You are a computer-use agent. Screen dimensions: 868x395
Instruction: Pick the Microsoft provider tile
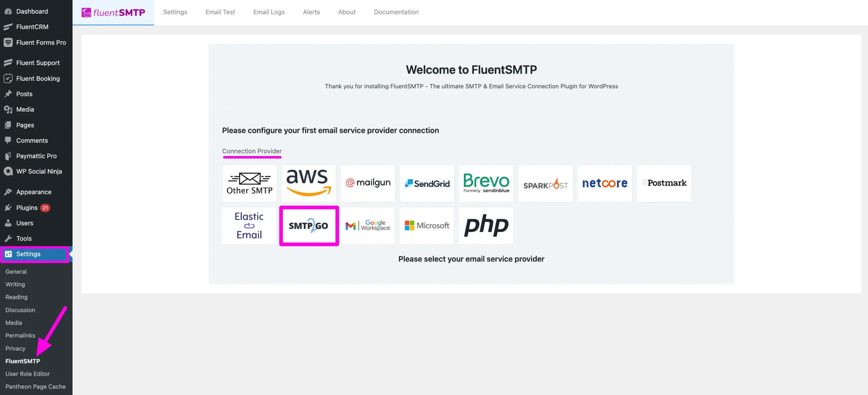427,226
